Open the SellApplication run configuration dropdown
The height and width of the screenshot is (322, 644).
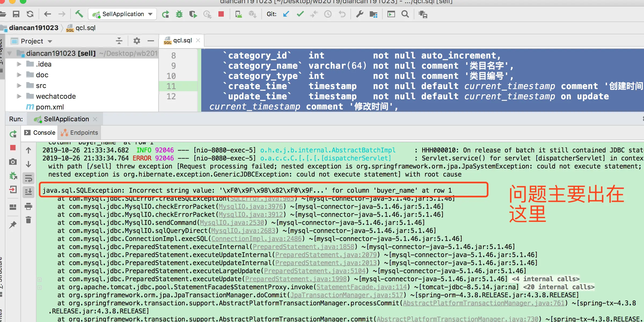click(x=123, y=14)
